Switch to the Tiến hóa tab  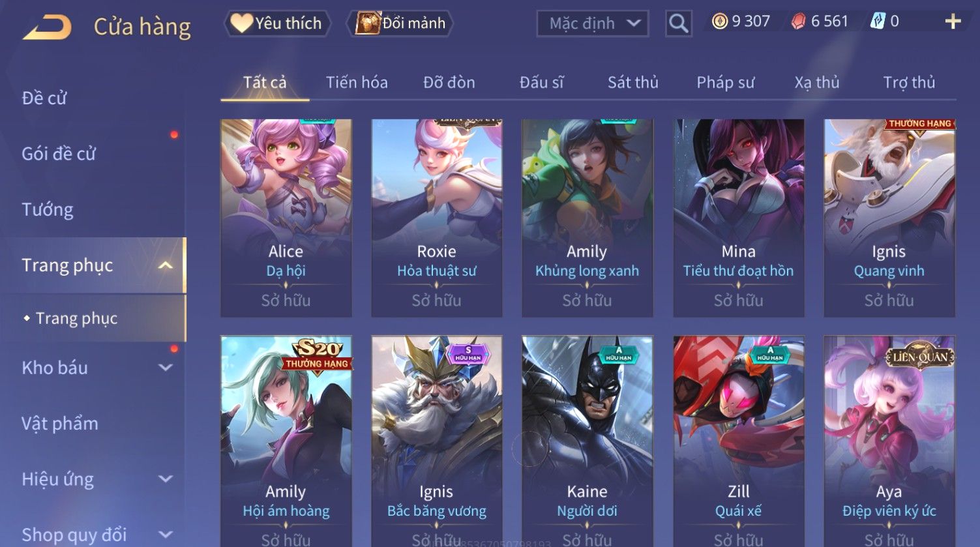tap(357, 82)
